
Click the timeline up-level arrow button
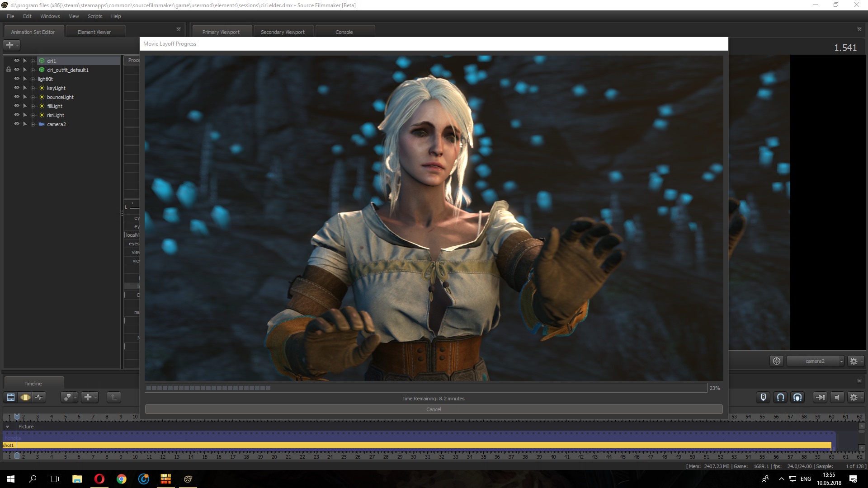coord(114,397)
